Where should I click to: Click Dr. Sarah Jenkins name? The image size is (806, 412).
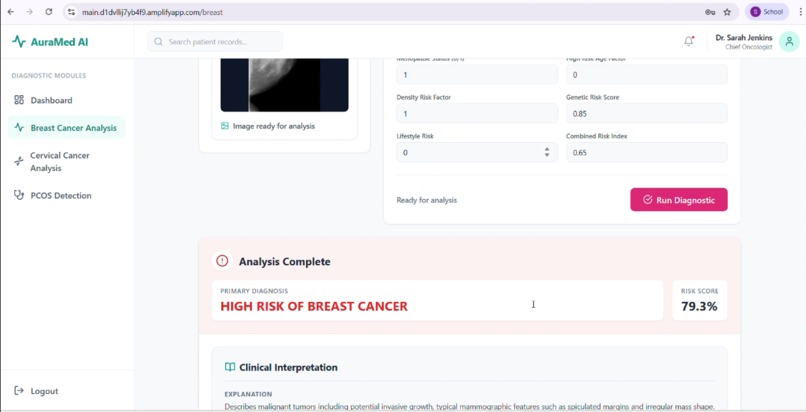743,38
